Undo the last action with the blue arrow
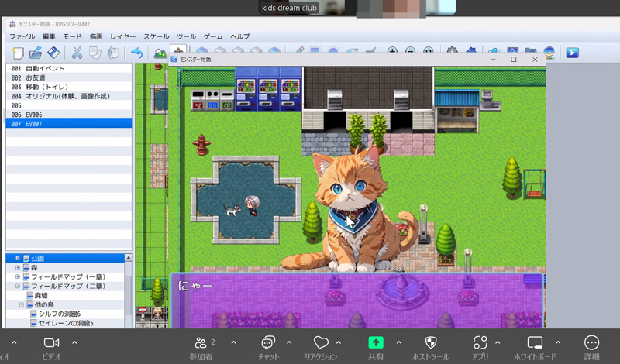The height and width of the screenshot is (364, 620). pyautogui.click(x=137, y=53)
